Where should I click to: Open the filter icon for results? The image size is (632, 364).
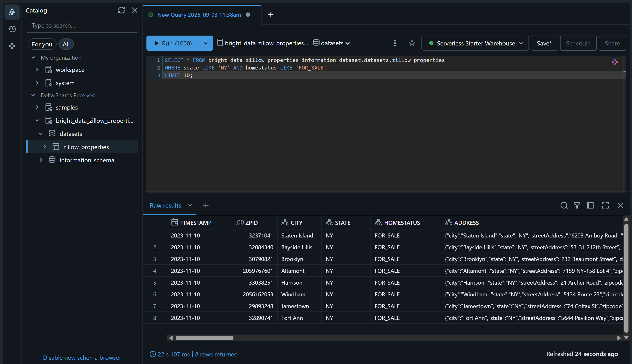(x=577, y=205)
